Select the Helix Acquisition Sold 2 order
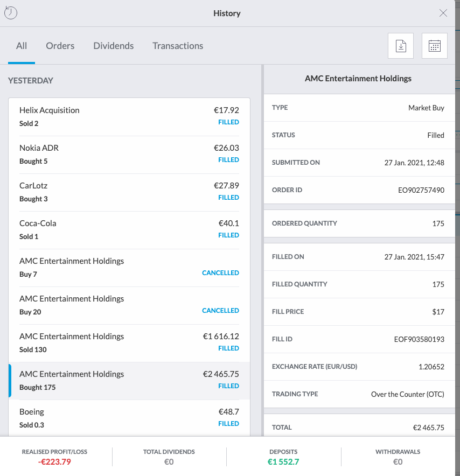Screen dimensions: 460x476 pos(129,116)
